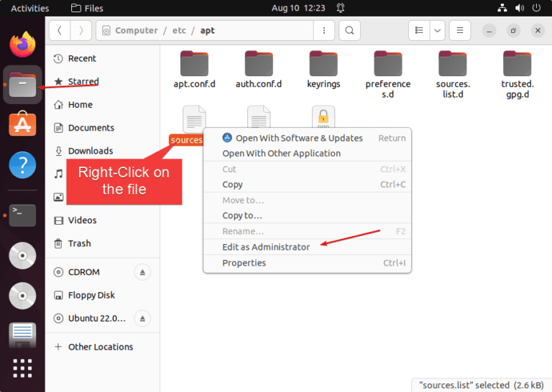Open Floppy Disk in sidebar
This screenshot has width=552, height=392.
pyautogui.click(x=103, y=295)
